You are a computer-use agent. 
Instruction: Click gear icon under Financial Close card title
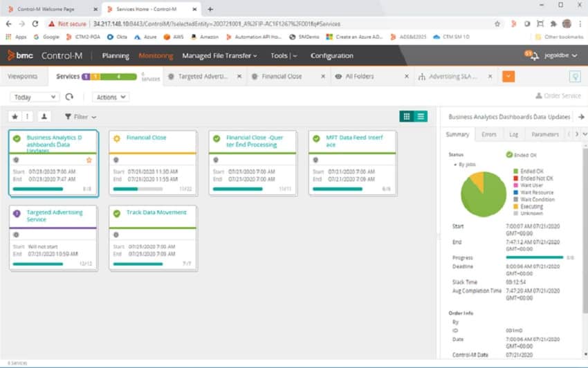[x=116, y=160]
